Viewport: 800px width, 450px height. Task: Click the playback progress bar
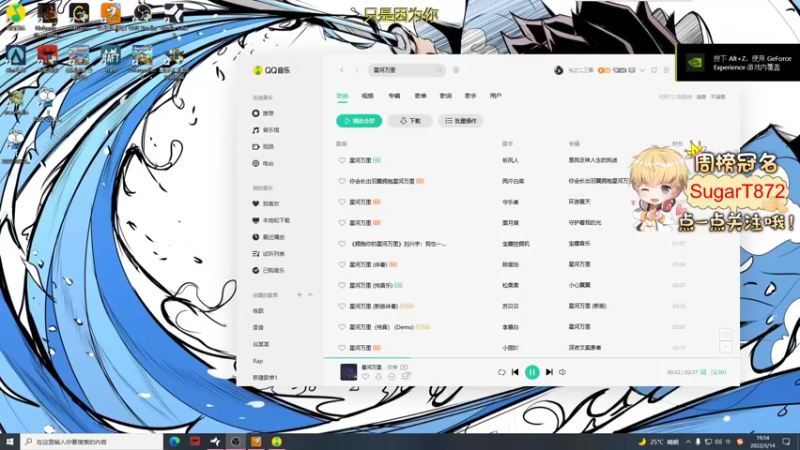[x=532, y=358]
